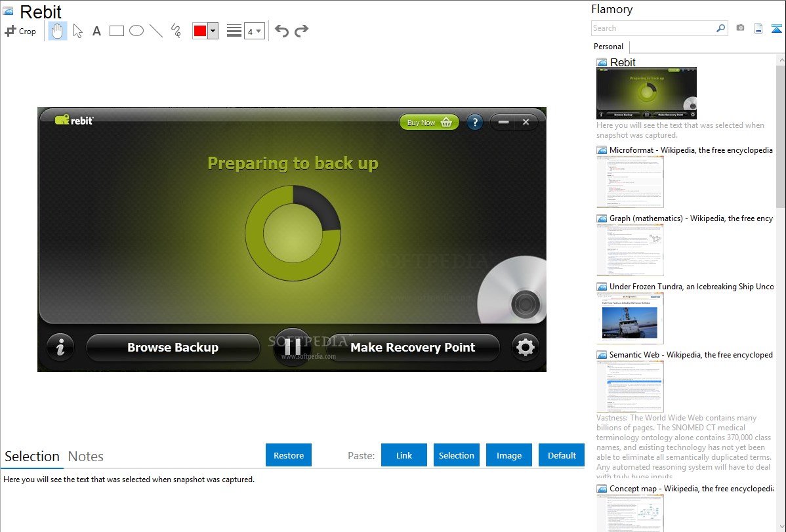Viewport: 786px width, 532px height.
Task: Click the Paste Image button
Action: click(509, 455)
